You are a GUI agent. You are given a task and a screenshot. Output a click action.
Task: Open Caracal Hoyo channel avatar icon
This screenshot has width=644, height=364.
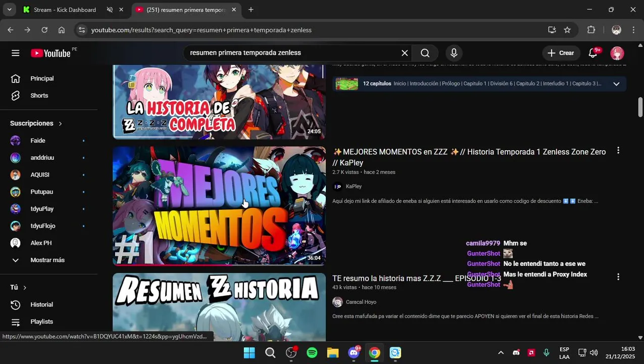click(x=337, y=302)
